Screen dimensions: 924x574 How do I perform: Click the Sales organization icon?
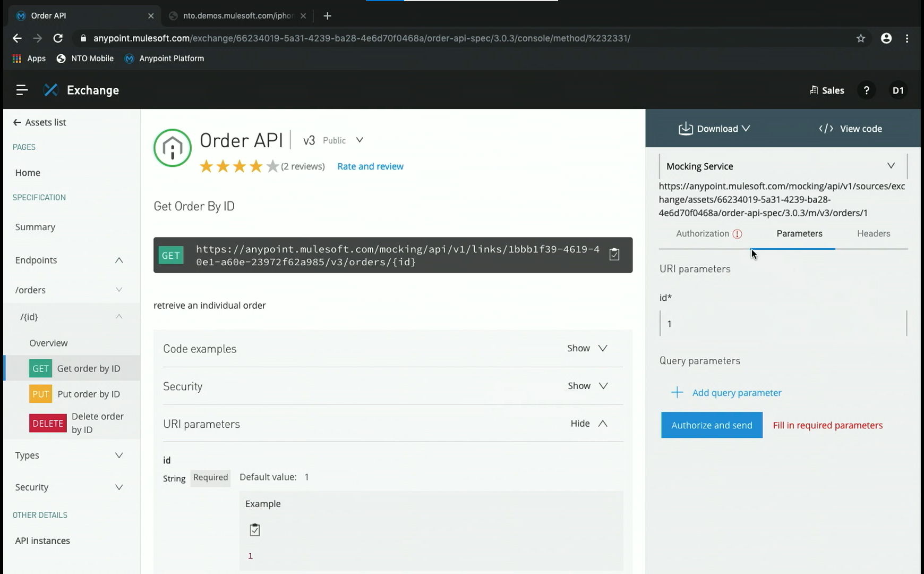[x=814, y=90]
